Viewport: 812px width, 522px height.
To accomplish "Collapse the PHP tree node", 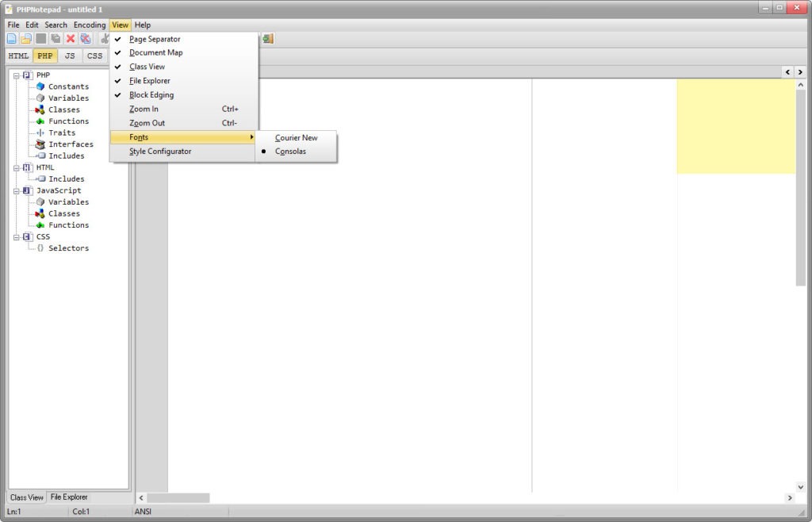I will click(17, 75).
